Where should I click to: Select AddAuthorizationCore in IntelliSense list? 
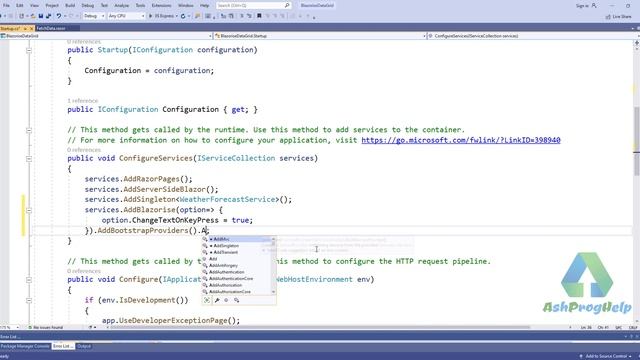coord(237,291)
